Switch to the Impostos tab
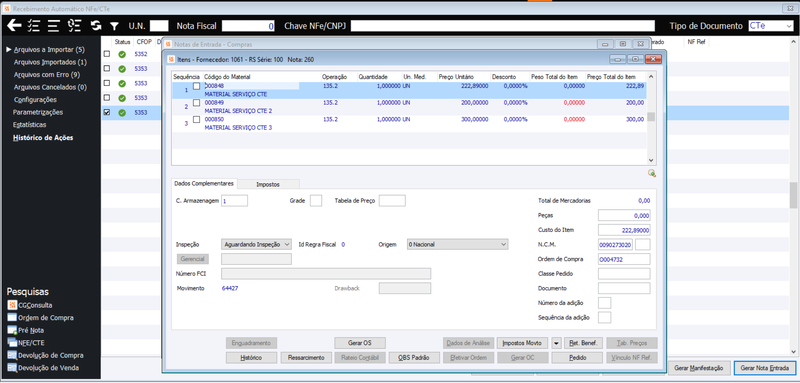The height and width of the screenshot is (383, 800). click(268, 184)
